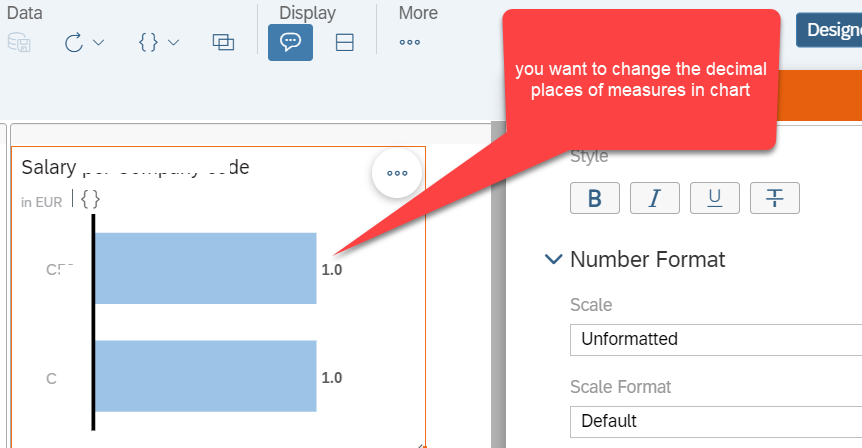Toggle Bold text style
Screen dimensions: 862x448
point(595,198)
